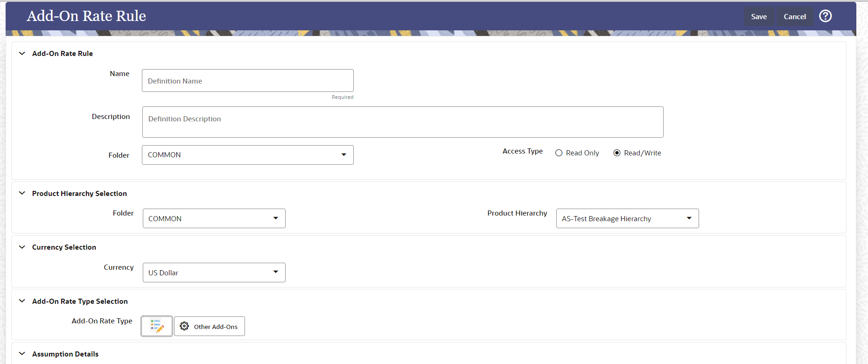Open the help question mark icon

(x=825, y=16)
